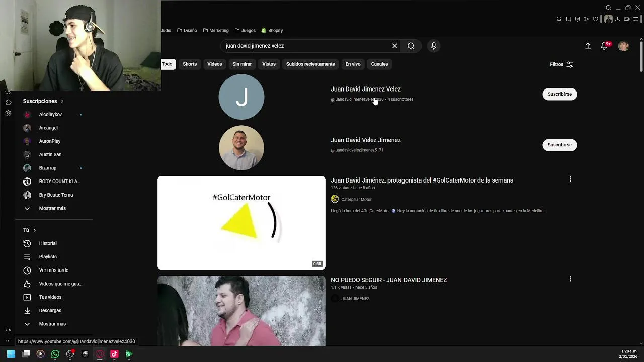Image resolution: width=644 pixels, height=362 pixels.
Task: Select the En vivo filter chip
Action: (x=353, y=64)
